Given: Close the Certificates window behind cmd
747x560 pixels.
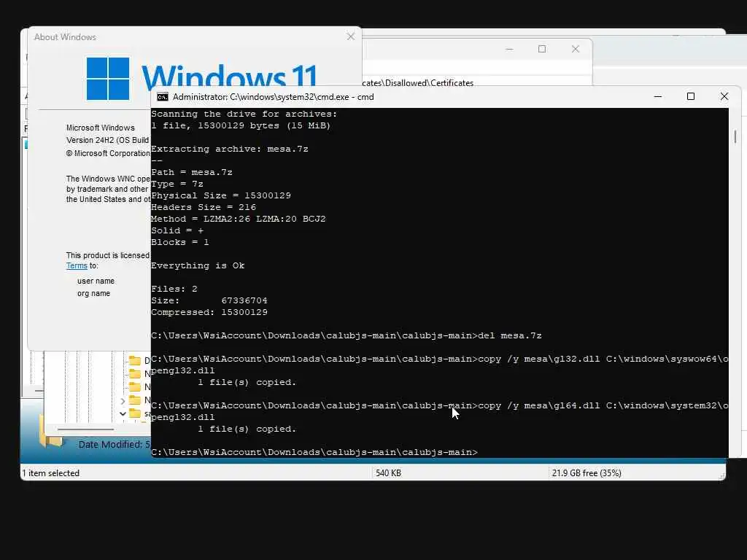Looking at the screenshot, I should (x=576, y=49).
